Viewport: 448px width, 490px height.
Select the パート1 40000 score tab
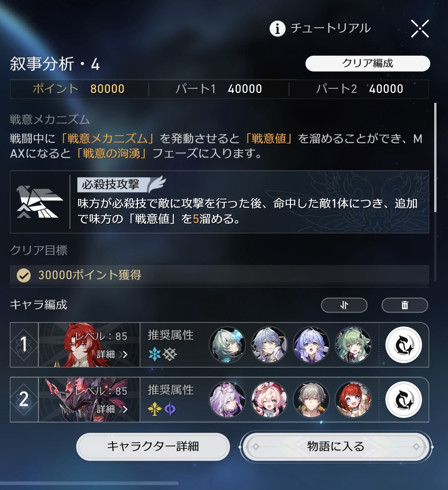tap(219, 89)
